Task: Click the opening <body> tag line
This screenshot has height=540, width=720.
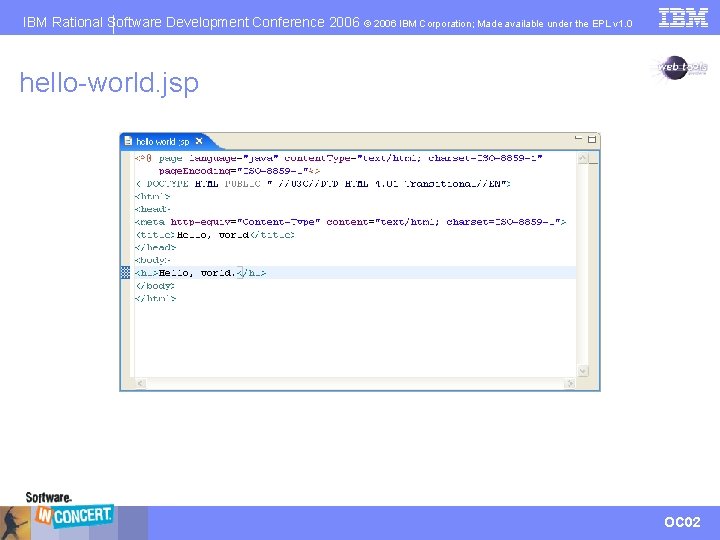Action: tap(152, 260)
